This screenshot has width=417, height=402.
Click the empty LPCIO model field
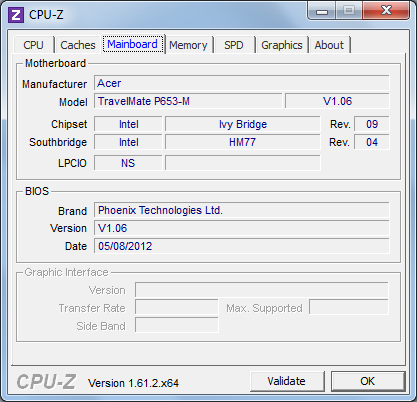[x=243, y=163]
